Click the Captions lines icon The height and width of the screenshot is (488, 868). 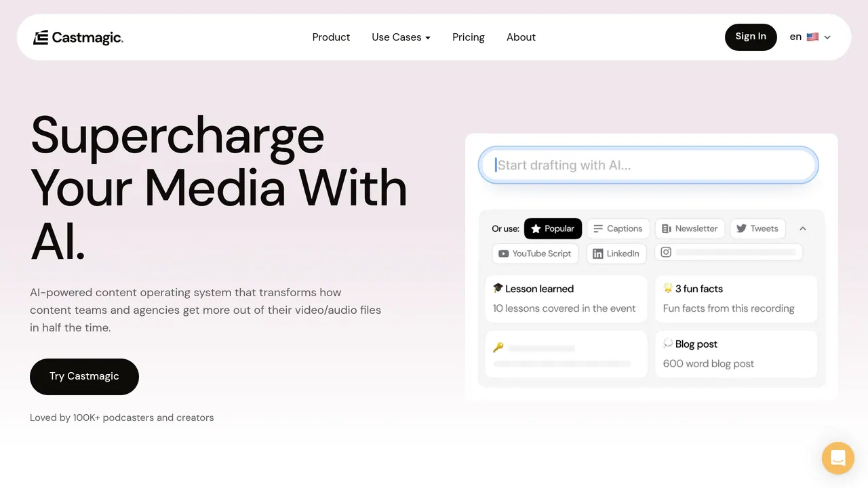[x=598, y=229]
